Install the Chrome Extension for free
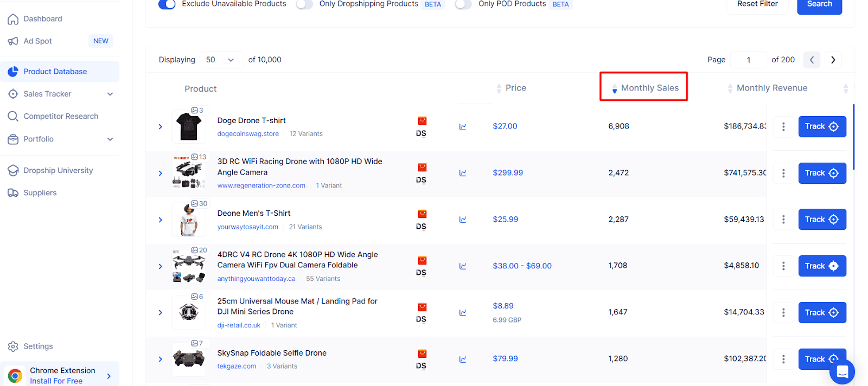The image size is (868, 386). click(x=60, y=375)
